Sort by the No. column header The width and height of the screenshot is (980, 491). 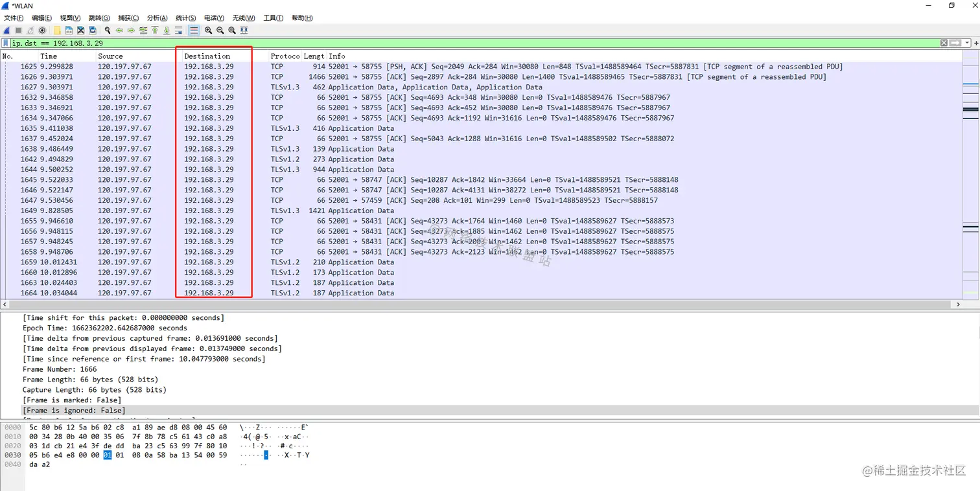(19, 56)
